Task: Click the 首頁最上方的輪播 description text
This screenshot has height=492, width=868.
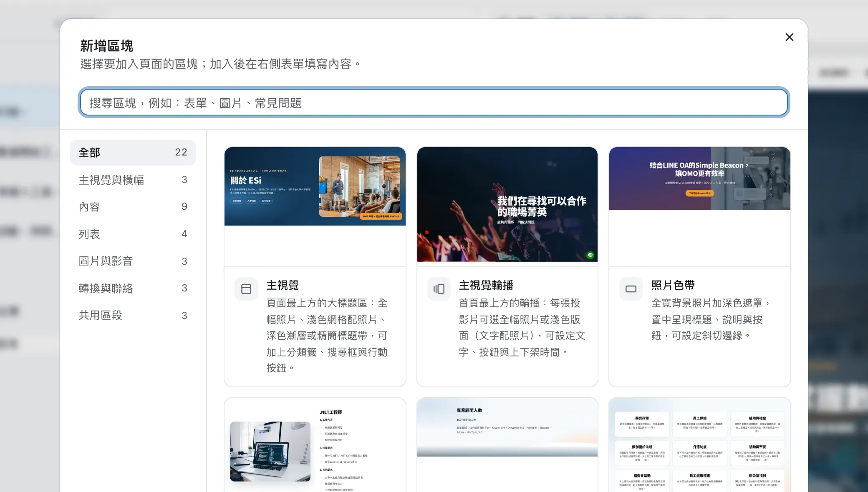Action: tap(522, 328)
